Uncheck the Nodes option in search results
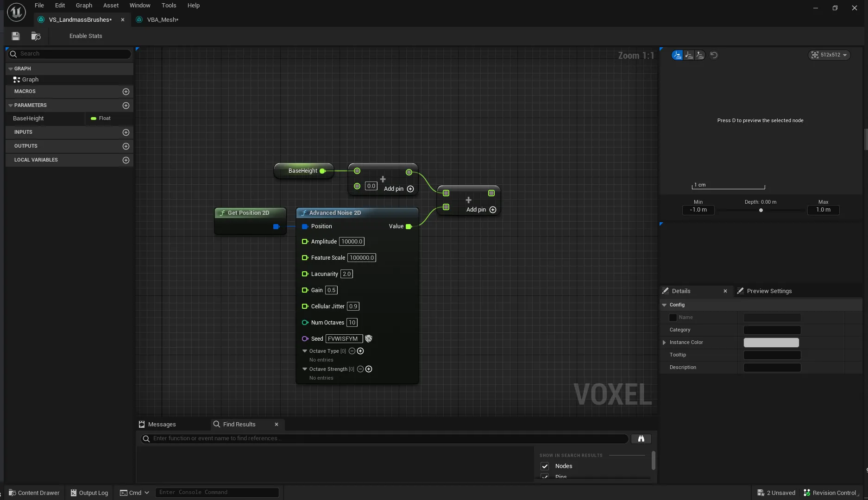 tap(545, 466)
